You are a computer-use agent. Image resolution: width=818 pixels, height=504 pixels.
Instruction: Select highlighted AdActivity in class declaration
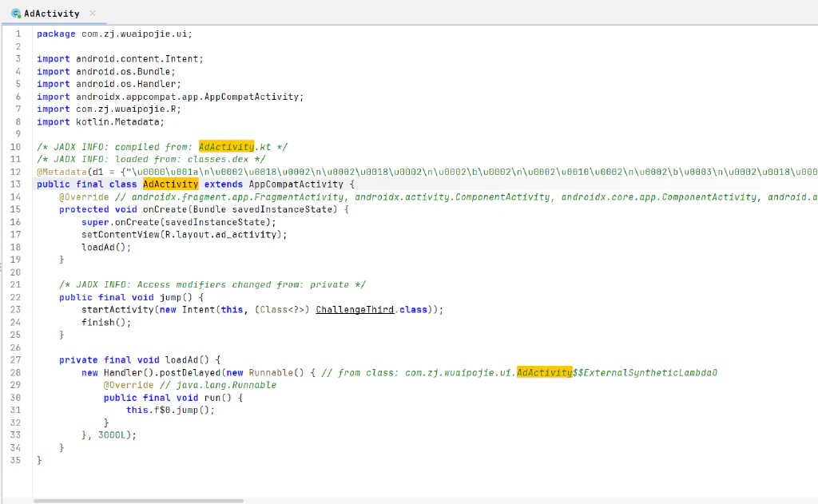pos(171,185)
